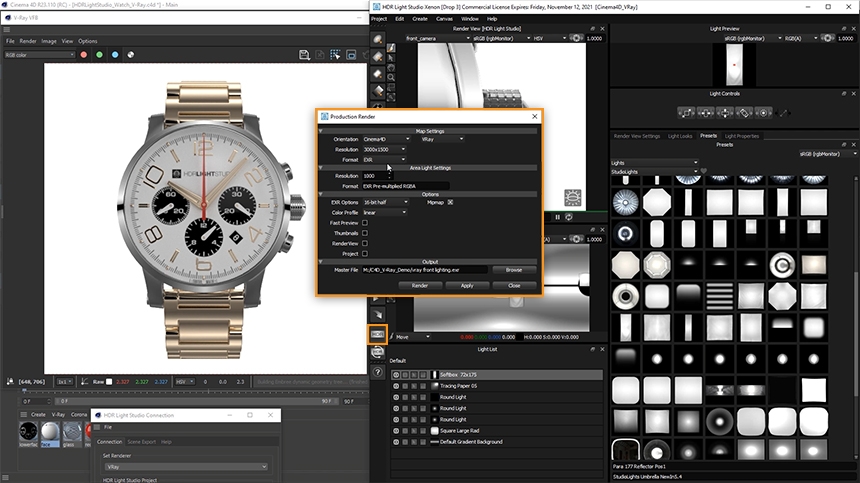Switch to the Light Looks tab

pyautogui.click(x=680, y=136)
